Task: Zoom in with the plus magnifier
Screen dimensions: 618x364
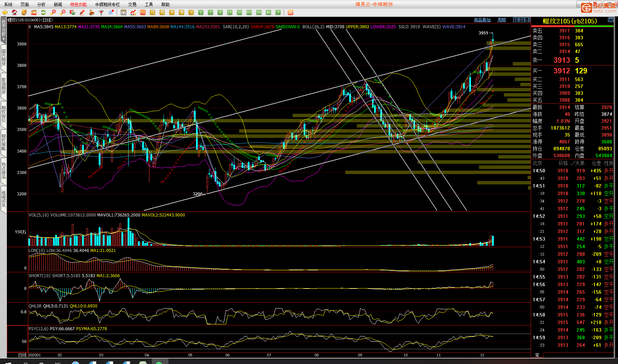Action: click(53, 12)
